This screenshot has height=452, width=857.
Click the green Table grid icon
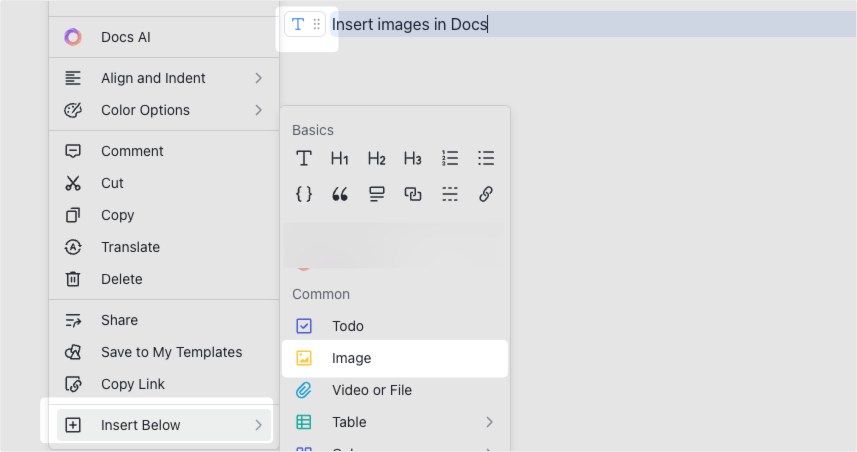tap(304, 422)
